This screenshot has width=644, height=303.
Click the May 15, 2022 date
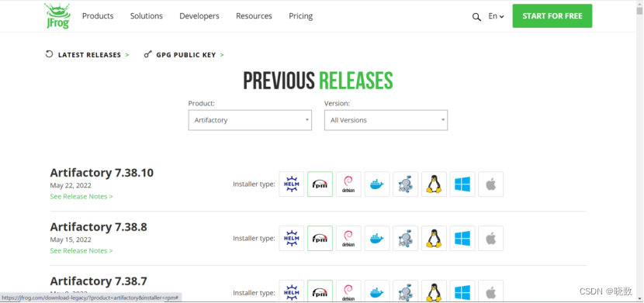point(71,239)
